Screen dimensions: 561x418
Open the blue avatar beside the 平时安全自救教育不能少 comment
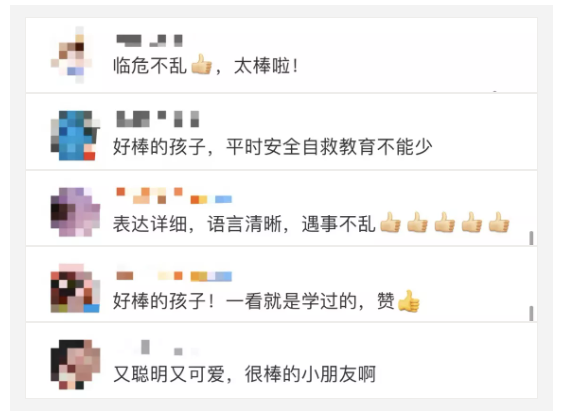[x=75, y=135]
